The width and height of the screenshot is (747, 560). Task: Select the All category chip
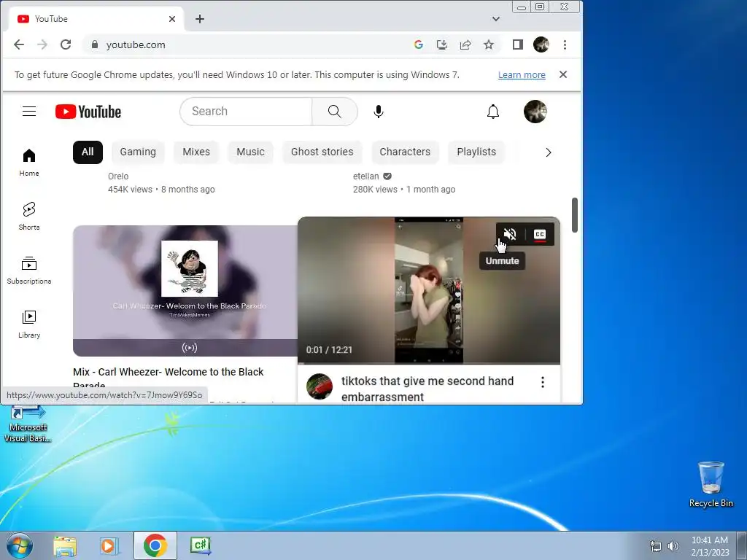point(88,152)
